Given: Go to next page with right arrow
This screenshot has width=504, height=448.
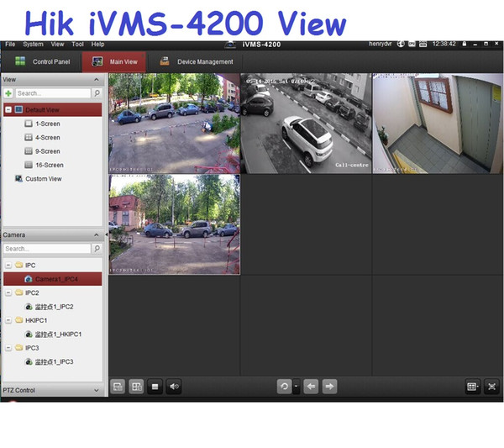Looking at the screenshot, I should click(x=329, y=387).
